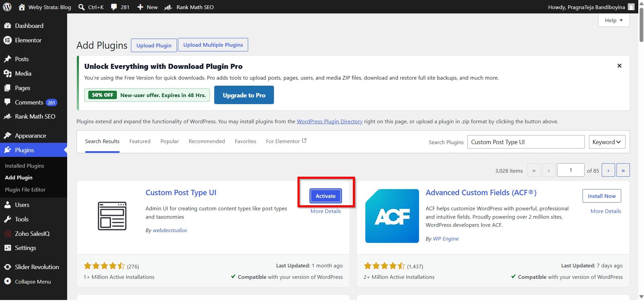Image resolution: width=644 pixels, height=301 pixels.
Task: Click the ACF plugin logo thumbnail
Action: pyautogui.click(x=392, y=216)
